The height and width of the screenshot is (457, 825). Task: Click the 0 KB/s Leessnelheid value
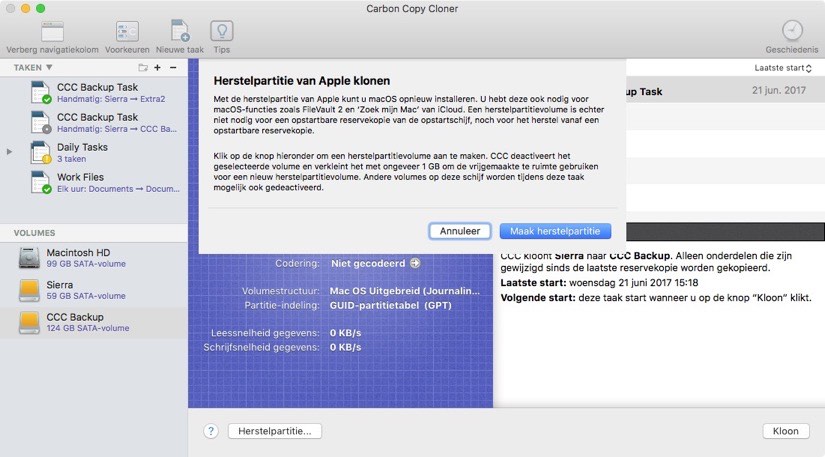[345, 333]
